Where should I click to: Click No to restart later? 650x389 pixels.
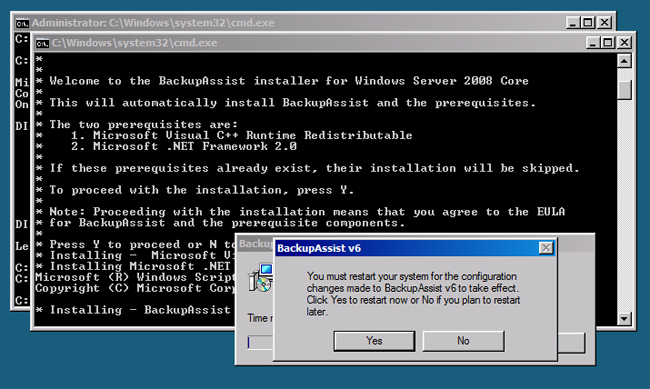[x=463, y=341]
